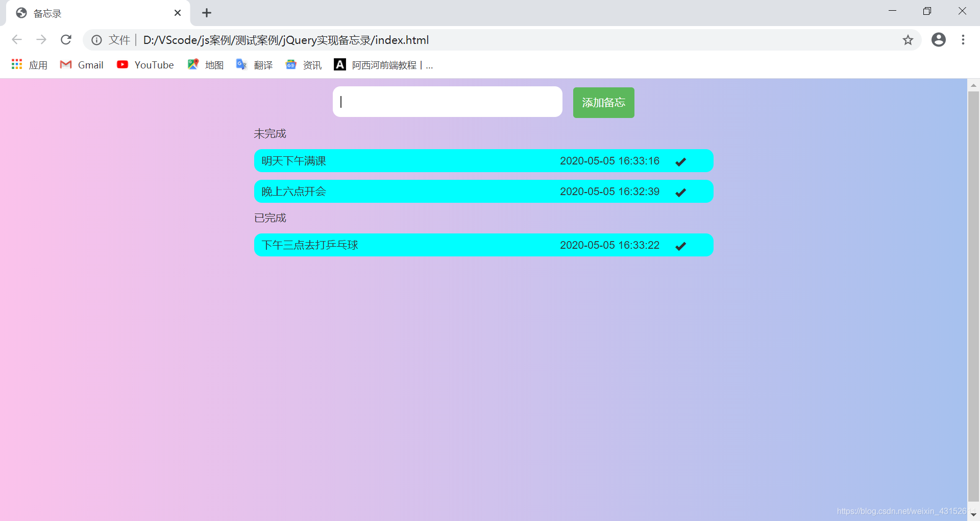Viewport: 980px width, 521px height.
Task: Close the 备忘录 tab
Action: click(x=178, y=13)
